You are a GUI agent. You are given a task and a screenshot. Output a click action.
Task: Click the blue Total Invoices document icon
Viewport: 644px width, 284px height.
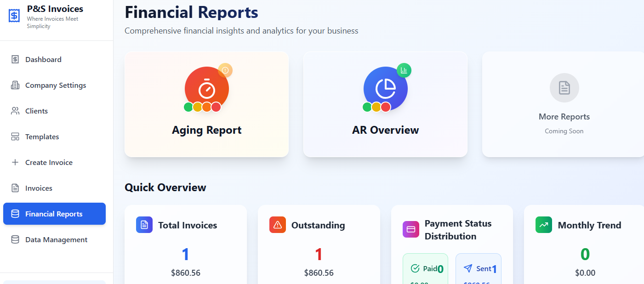tap(144, 225)
